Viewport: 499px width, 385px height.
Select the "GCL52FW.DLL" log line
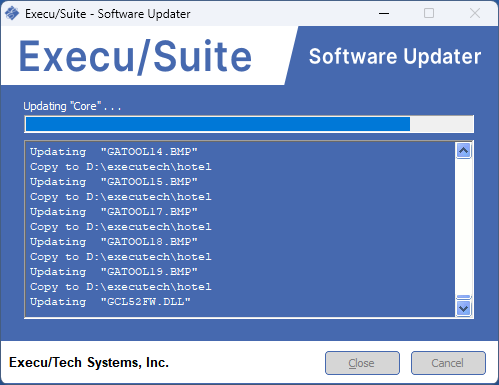110,302
